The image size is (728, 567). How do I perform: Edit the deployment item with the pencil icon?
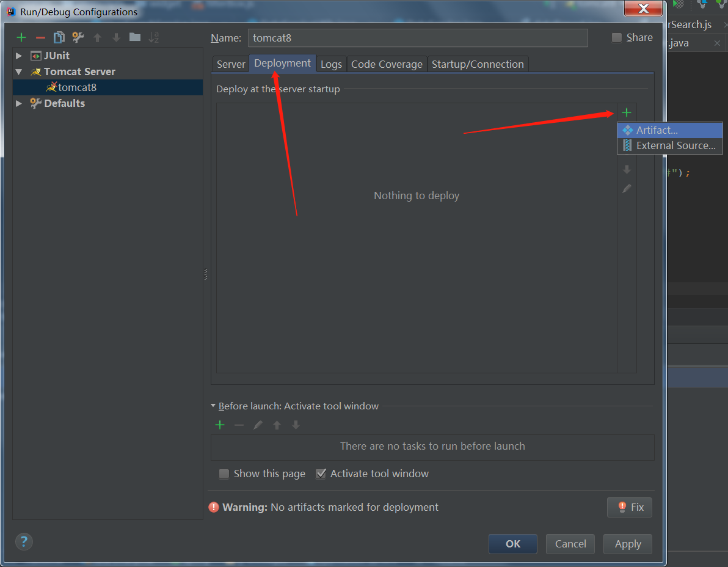pos(627,189)
